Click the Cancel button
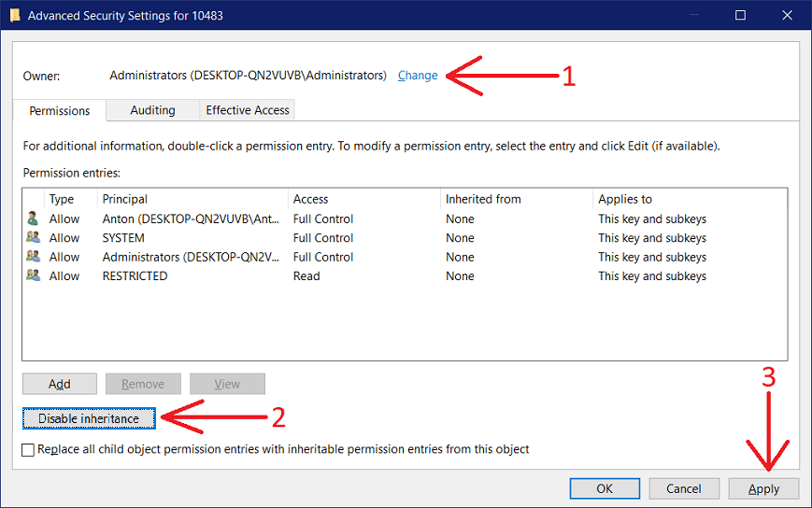The width and height of the screenshot is (812, 508). [x=684, y=489]
